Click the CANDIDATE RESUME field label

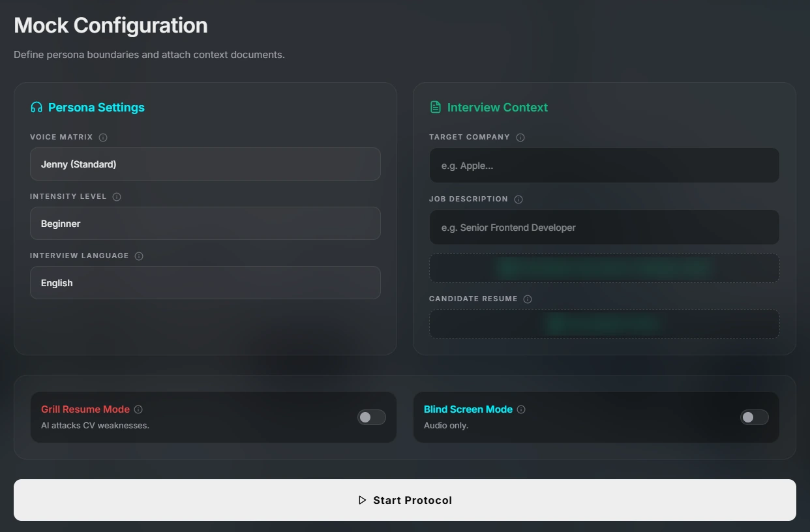(473, 299)
